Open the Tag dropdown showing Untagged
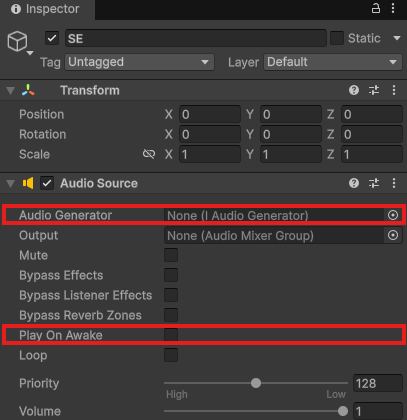 click(139, 62)
